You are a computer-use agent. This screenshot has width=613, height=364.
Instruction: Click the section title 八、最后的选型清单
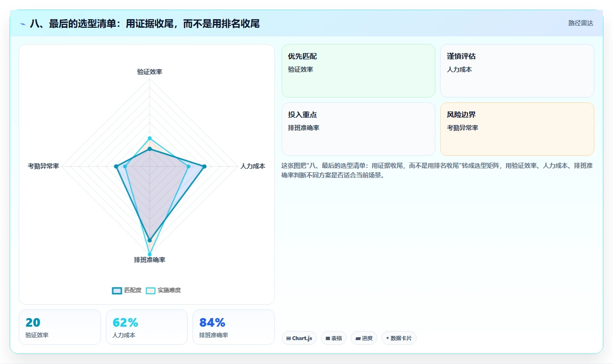pos(145,23)
